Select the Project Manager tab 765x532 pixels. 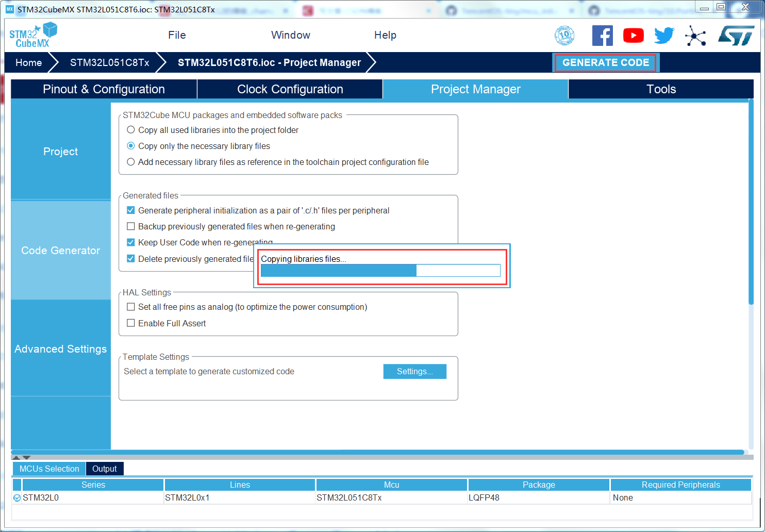pos(475,89)
